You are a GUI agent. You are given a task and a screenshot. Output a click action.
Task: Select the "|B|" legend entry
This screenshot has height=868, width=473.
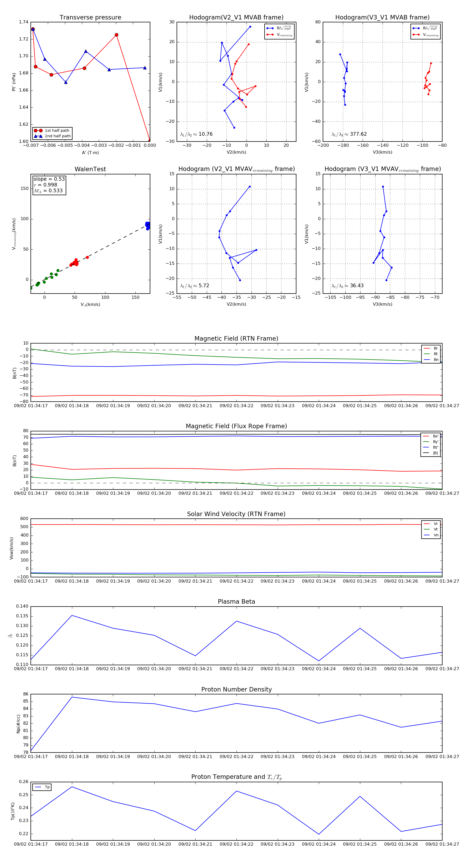click(x=431, y=453)
